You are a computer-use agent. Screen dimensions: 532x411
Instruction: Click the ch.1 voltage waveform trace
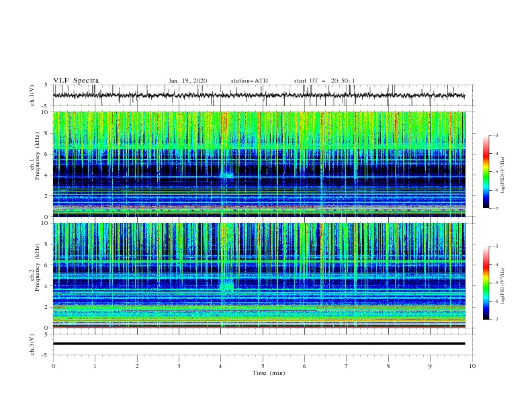[259, 95]
